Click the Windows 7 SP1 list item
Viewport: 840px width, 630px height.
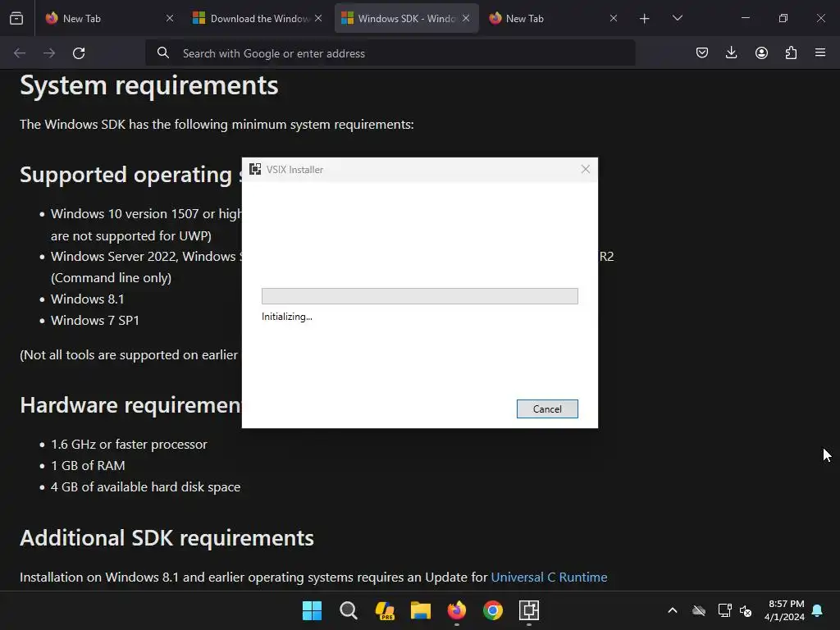[x=95, y=321]
